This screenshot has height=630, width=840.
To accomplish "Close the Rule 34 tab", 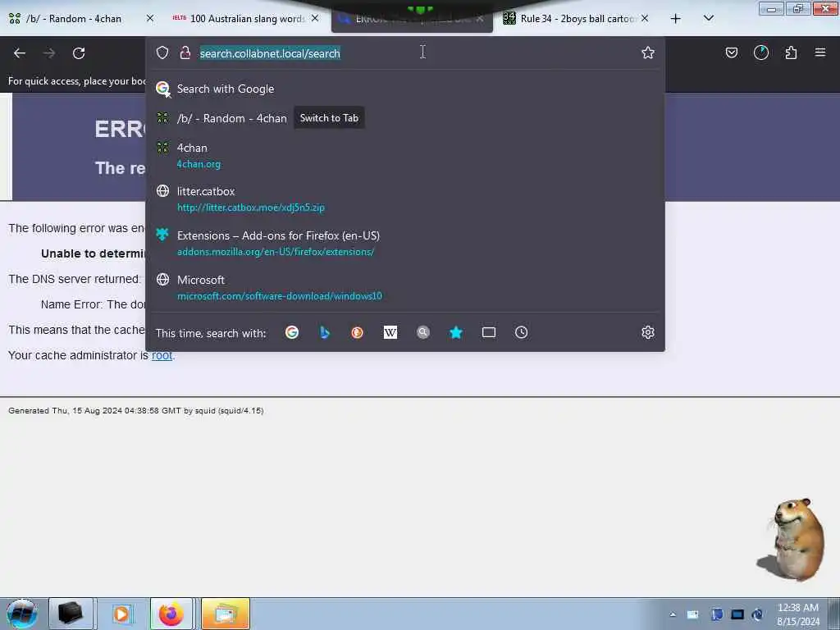I will [645, 18].
